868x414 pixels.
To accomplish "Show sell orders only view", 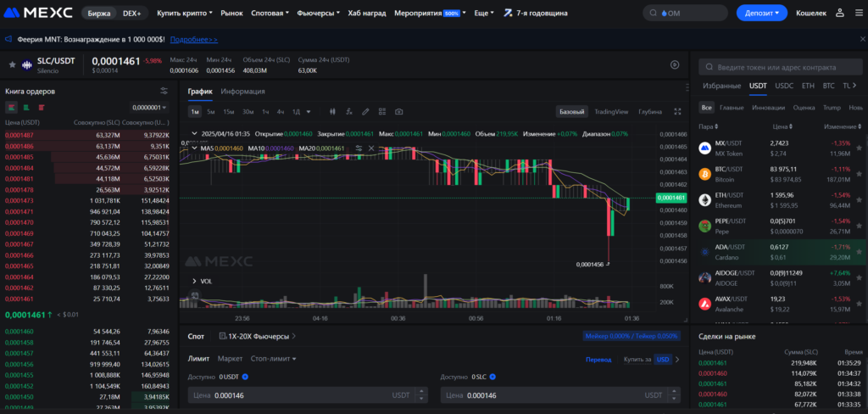I will click(x=42, y=107).
